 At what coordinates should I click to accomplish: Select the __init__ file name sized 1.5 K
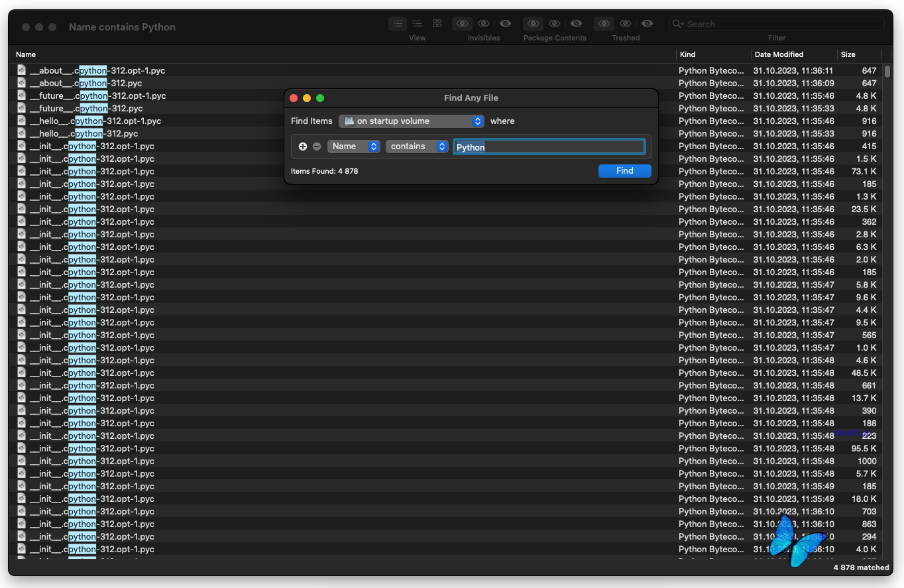[x=91, y=159]
